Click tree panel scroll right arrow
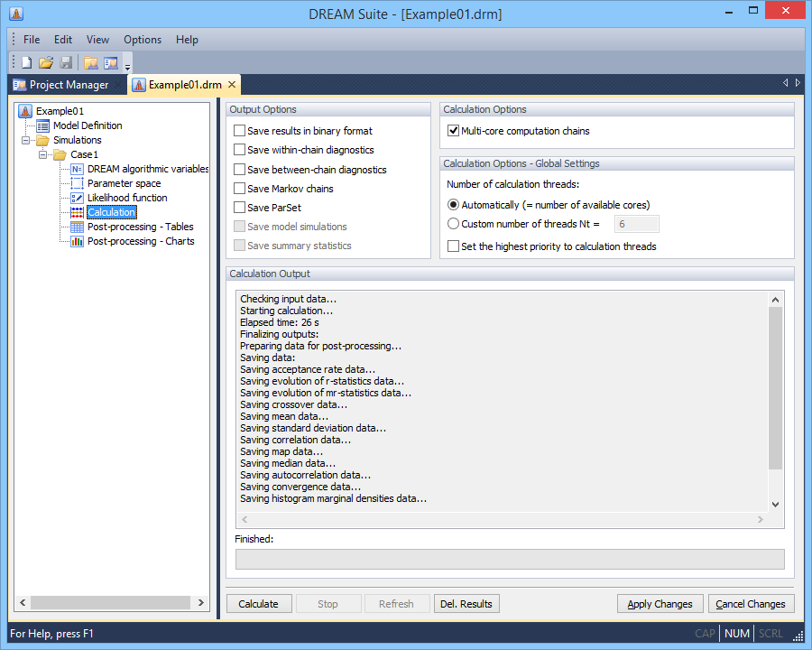The width and height of the screenshot is (812, 650). (201, 602)
